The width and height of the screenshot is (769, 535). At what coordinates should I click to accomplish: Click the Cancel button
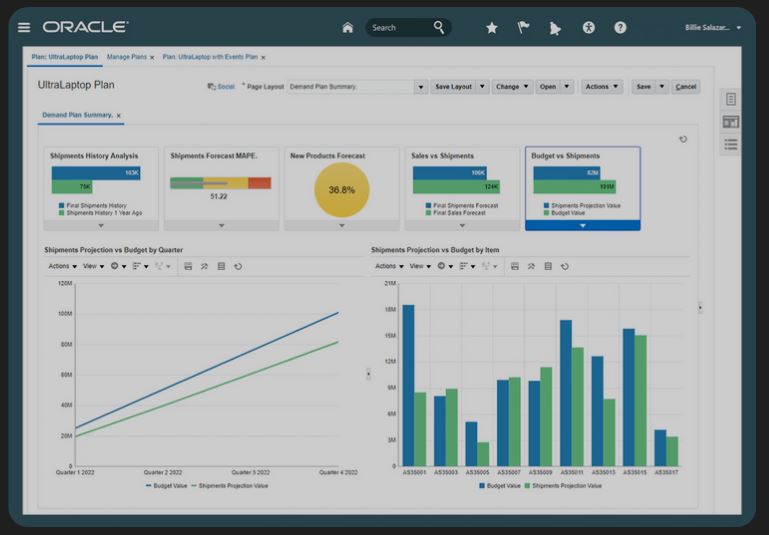(685, 87)
